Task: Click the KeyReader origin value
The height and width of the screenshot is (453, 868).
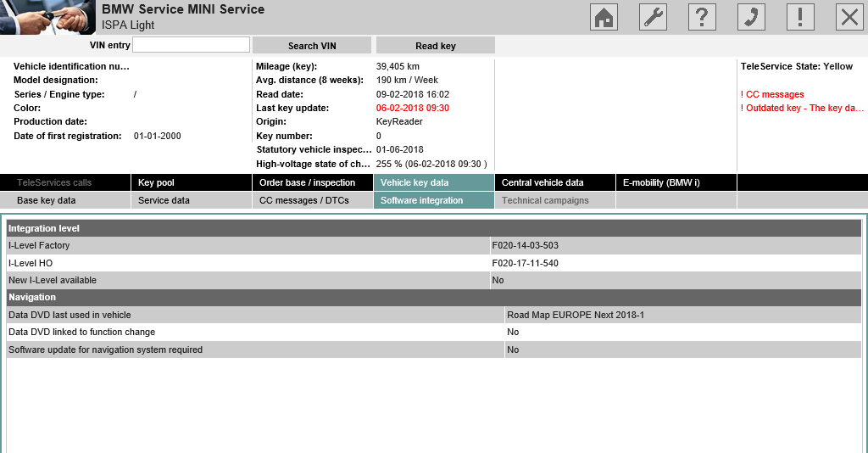Action: [x=399, y=122]
